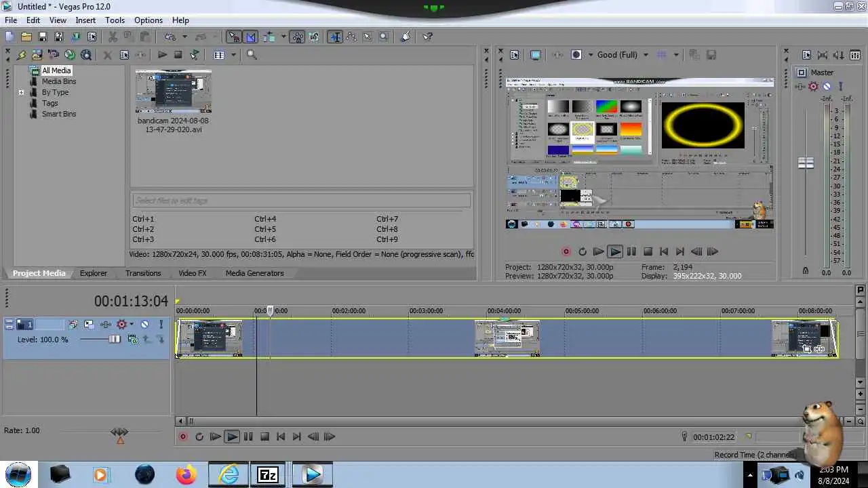Toggle Auto Ripple button
The height and width of the screenshot is (488, 868).
pyautogui.click(x=269, y=37)
